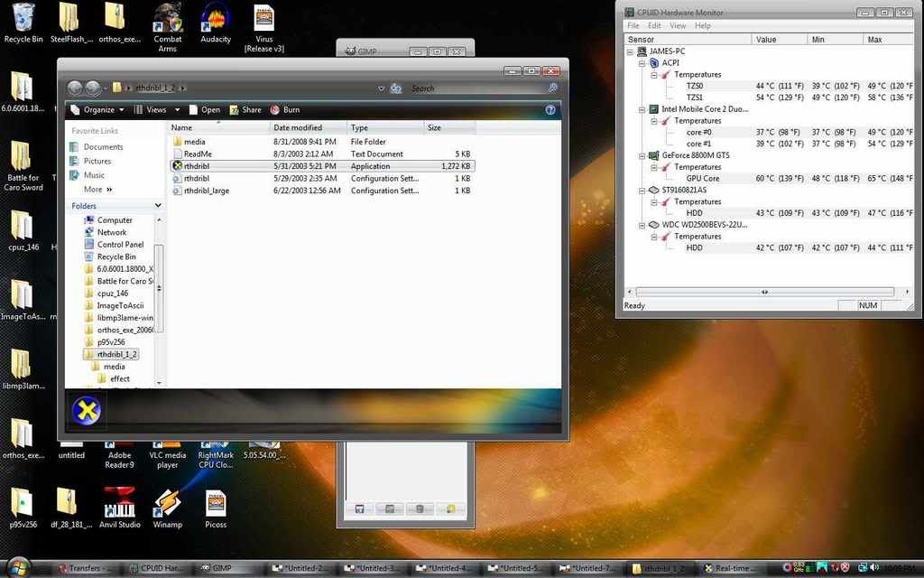This screenshot has width=924, height=578.
Task: Collapse the Intel Mobile Core 2 Duo node
Action: [x=642, y=109]
